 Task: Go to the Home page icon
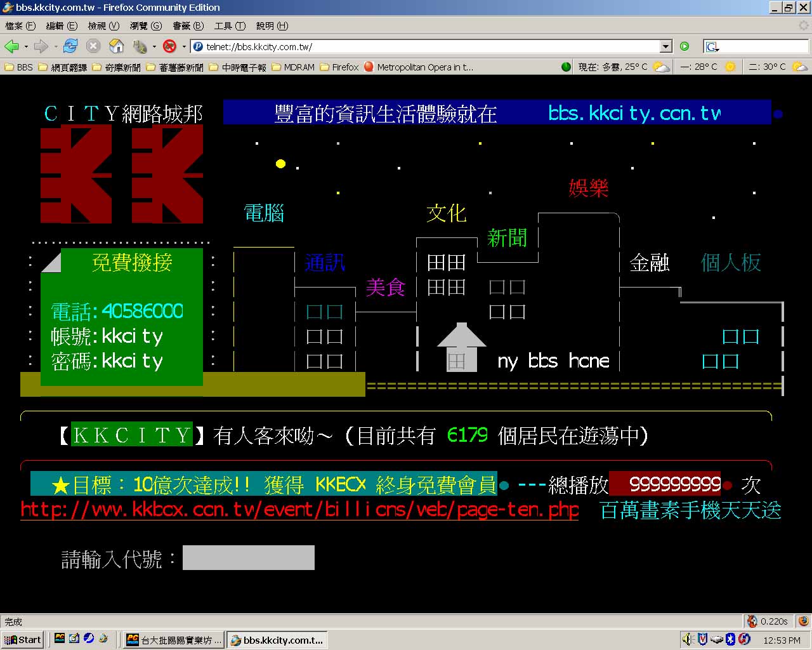(116, 46)
